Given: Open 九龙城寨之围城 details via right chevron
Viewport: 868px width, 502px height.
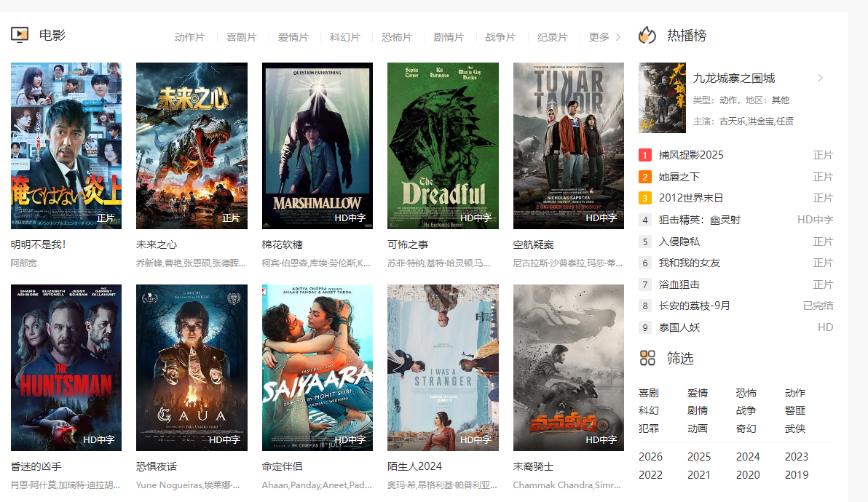Looking at the screenshot, I should click(820, 78).
